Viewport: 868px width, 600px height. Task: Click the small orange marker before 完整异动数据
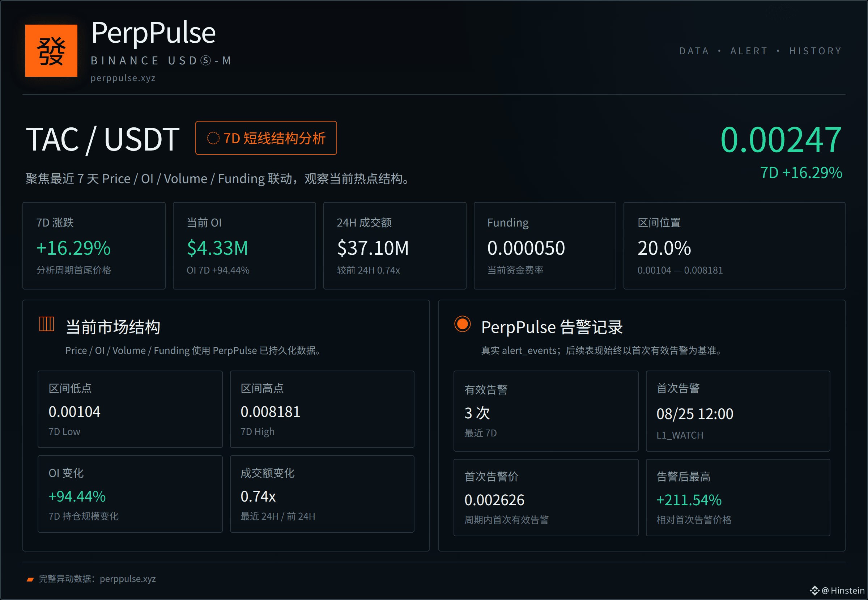(x=30, y=579)
